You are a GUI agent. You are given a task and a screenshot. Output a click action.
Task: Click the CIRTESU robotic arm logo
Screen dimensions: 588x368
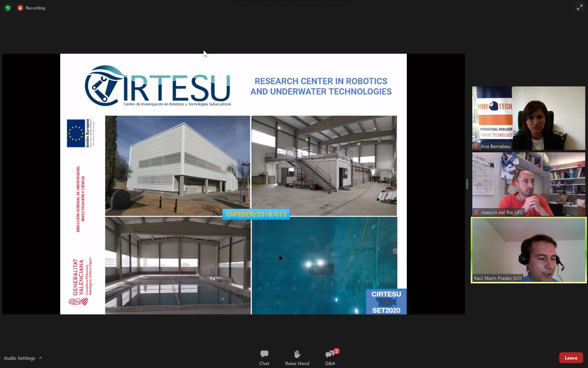(x=103, y=86)
